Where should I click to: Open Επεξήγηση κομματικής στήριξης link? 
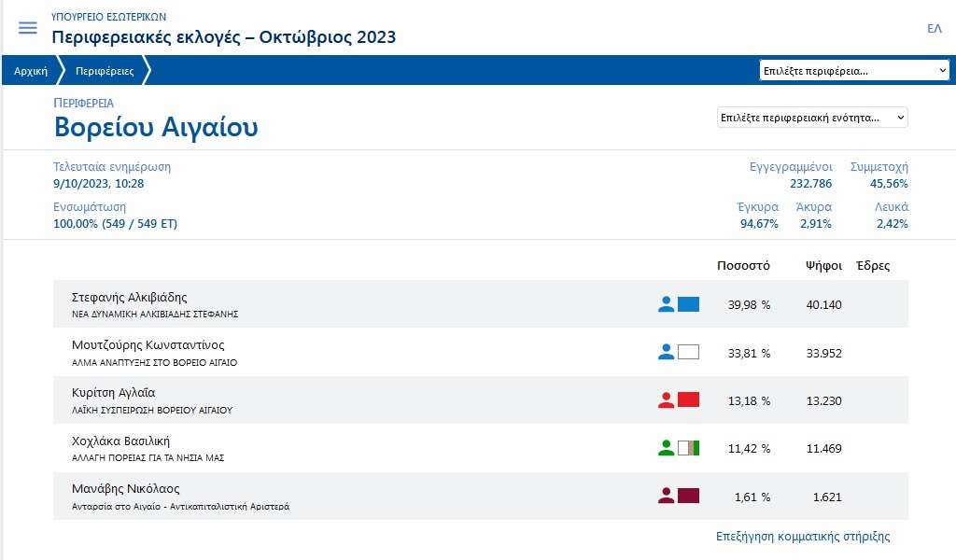(x=802, y=537)
